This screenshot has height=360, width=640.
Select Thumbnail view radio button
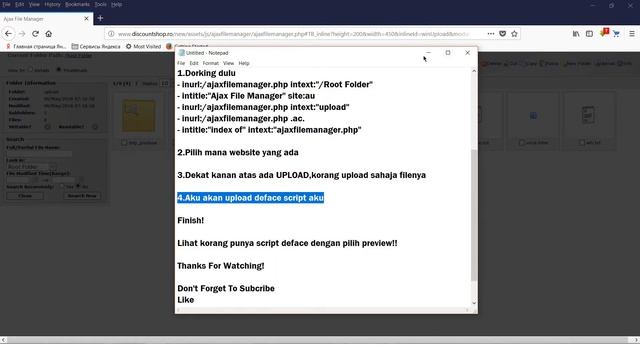pos(59,70)
